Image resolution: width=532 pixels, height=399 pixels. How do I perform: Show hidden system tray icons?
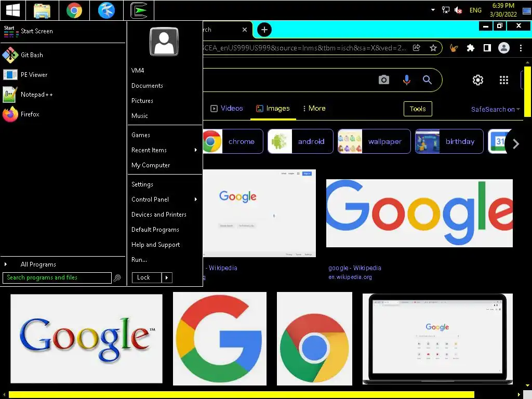pyautogui.click(x=433, y=10)
